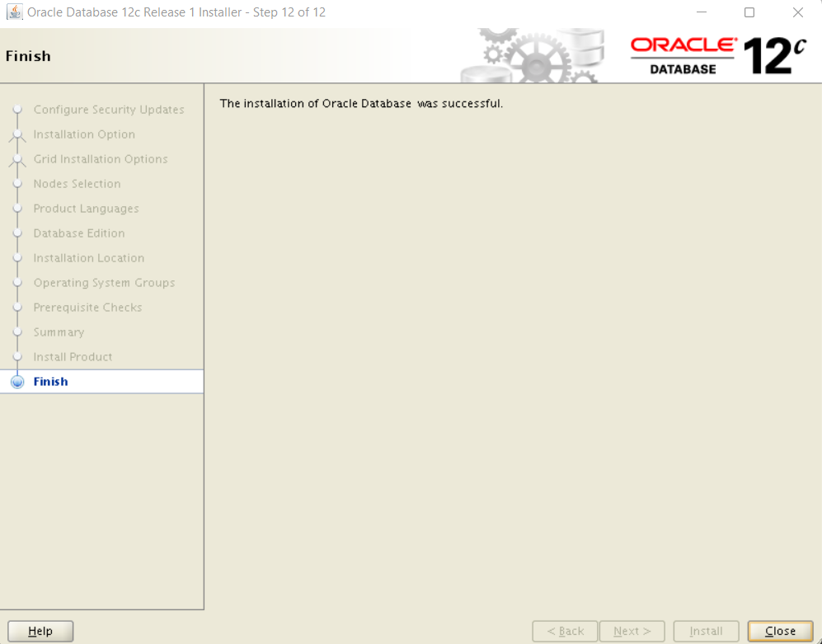
Task: Click the Grid Installation Options branch node icon
Action: pos(17,160)
